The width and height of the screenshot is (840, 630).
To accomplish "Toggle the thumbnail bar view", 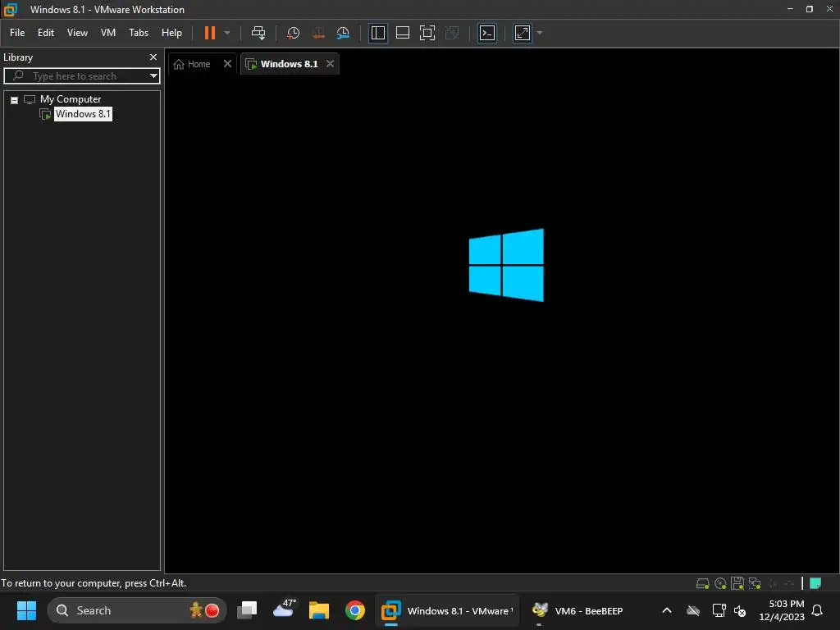I will (x=402, y=33).
